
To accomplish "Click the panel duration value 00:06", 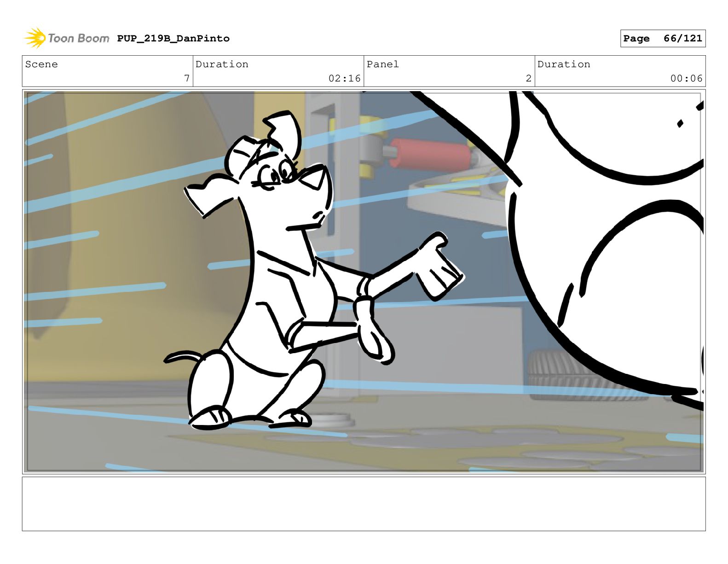I will [x=686, y=78].
